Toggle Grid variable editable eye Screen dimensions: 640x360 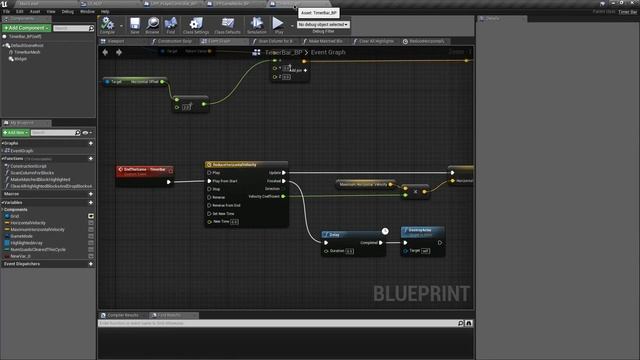[x=91, y=216]
